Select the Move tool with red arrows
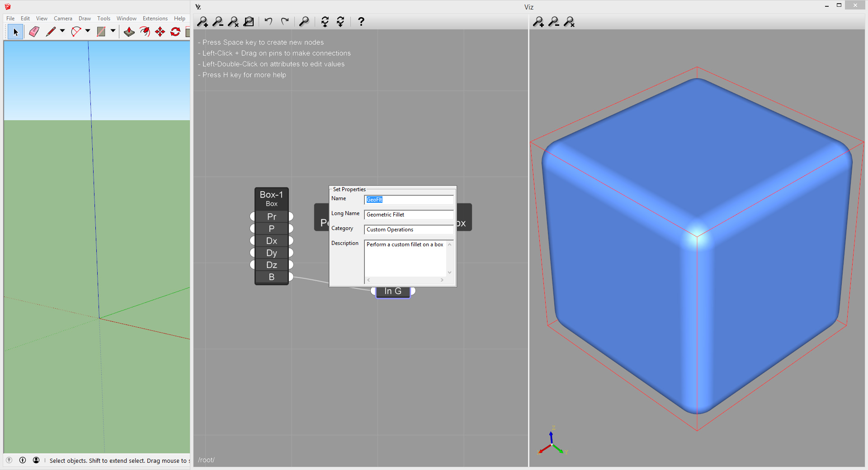This screenshot has height=470, width=868. tap(160, 32)
